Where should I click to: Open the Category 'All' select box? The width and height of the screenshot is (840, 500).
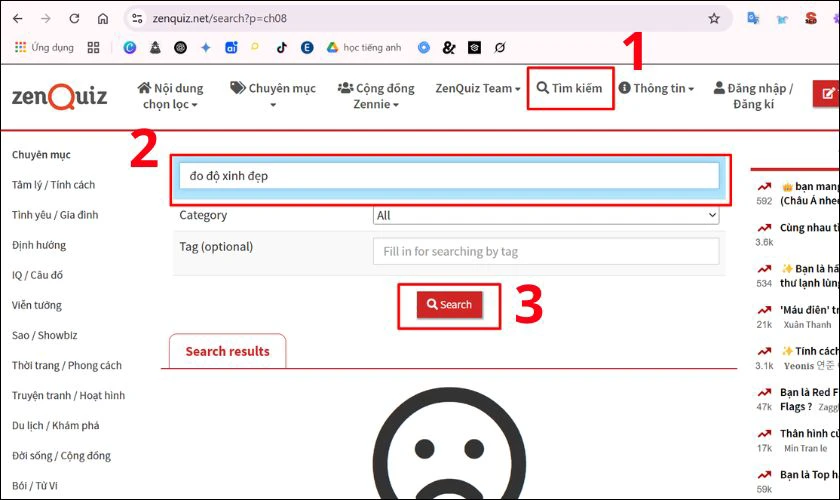(546, 215)
